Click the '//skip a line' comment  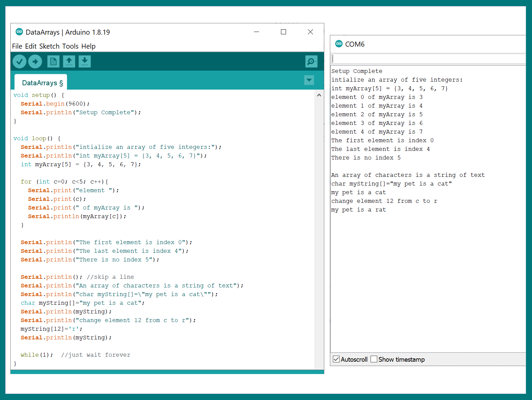[x=110, y=277]
